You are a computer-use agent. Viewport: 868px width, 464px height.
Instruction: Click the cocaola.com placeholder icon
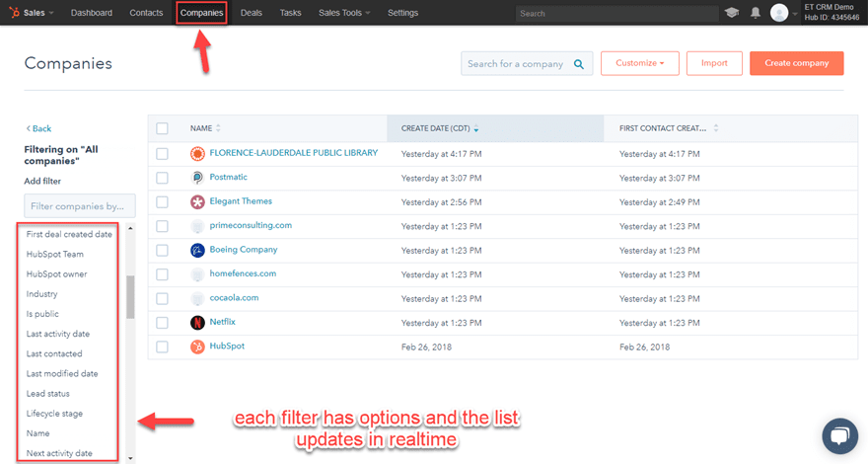pyautogui.click(x=197, y=298)
